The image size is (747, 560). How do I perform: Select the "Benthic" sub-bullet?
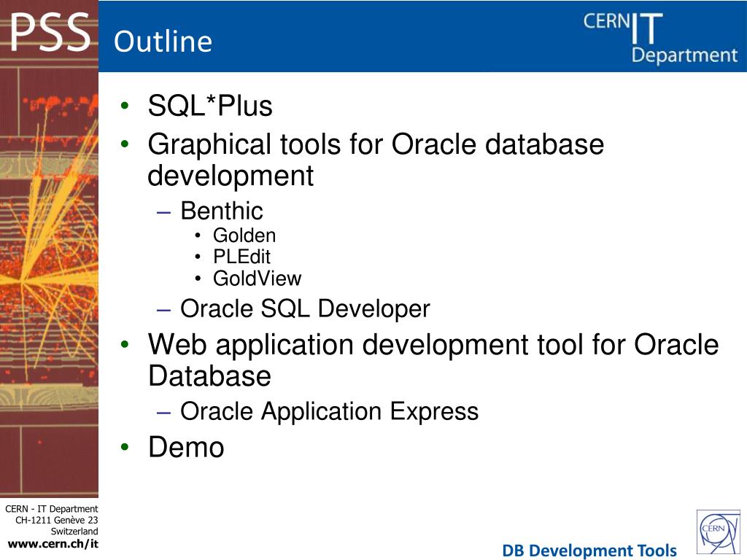click(x=222, y=211)
